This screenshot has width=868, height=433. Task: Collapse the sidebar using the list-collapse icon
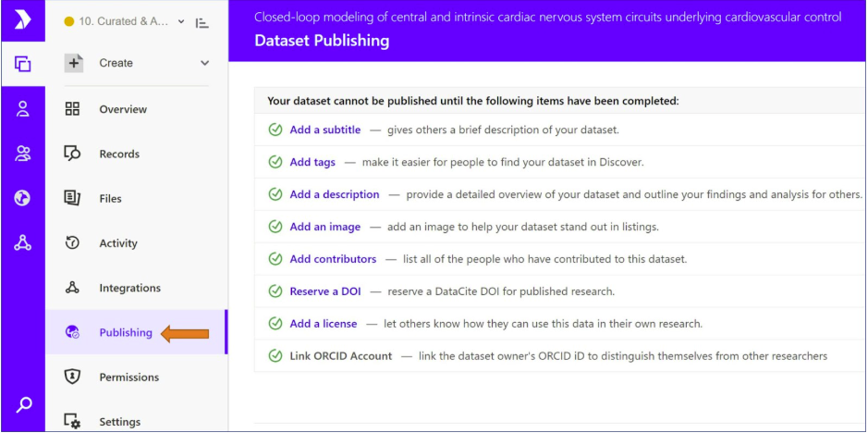(202, 23)
